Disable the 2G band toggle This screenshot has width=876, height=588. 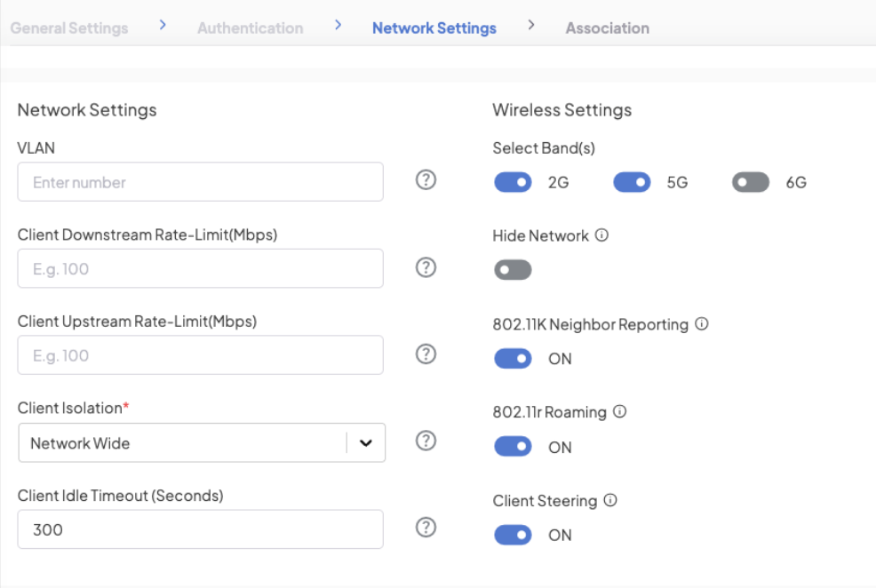click(x=513, y=183)
